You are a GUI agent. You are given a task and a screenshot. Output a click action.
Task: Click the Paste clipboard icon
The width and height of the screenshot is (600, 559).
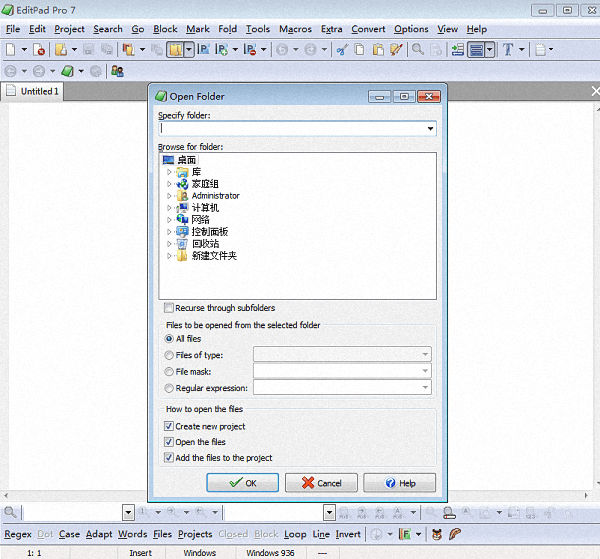pos(378,49)
